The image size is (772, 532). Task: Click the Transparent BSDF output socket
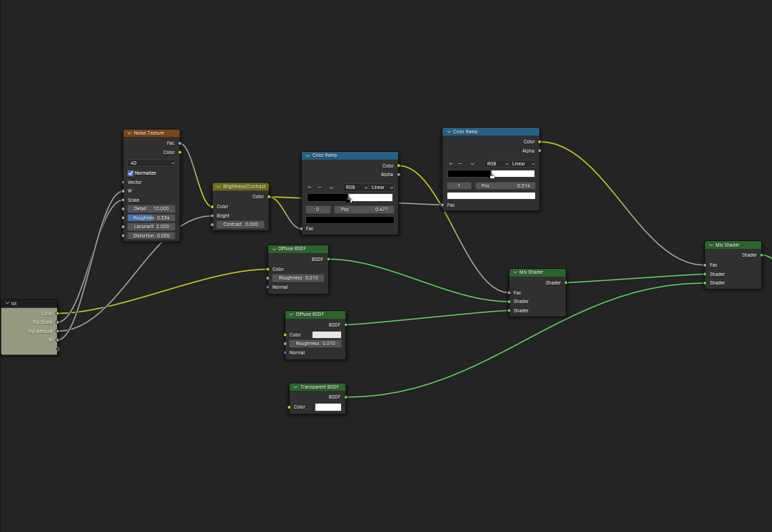(x=346, y=397)
